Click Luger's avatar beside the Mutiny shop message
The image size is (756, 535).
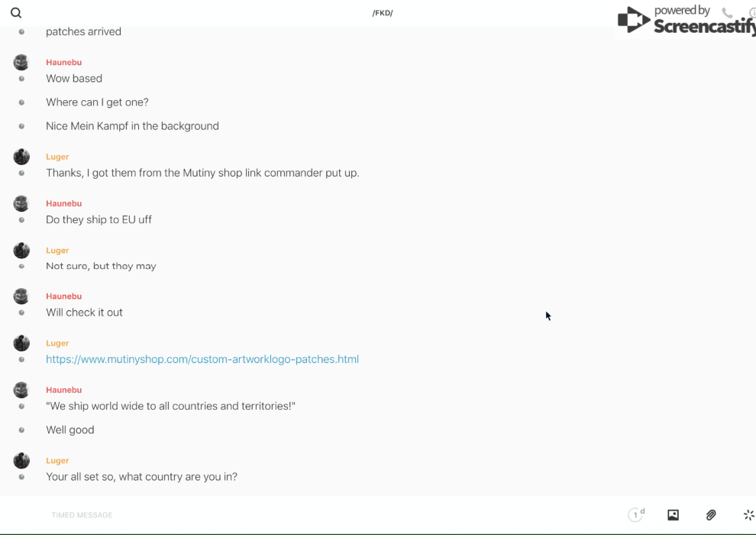[x=21, y=157]
